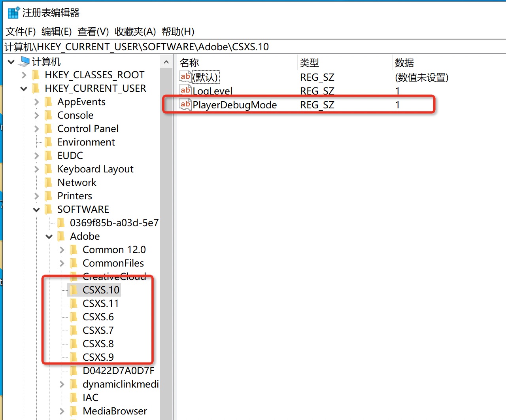Screen dimensions: 506x420
Task: Select the Common 12.0 key
Action: pyautogui.click(x=114, y=250)
